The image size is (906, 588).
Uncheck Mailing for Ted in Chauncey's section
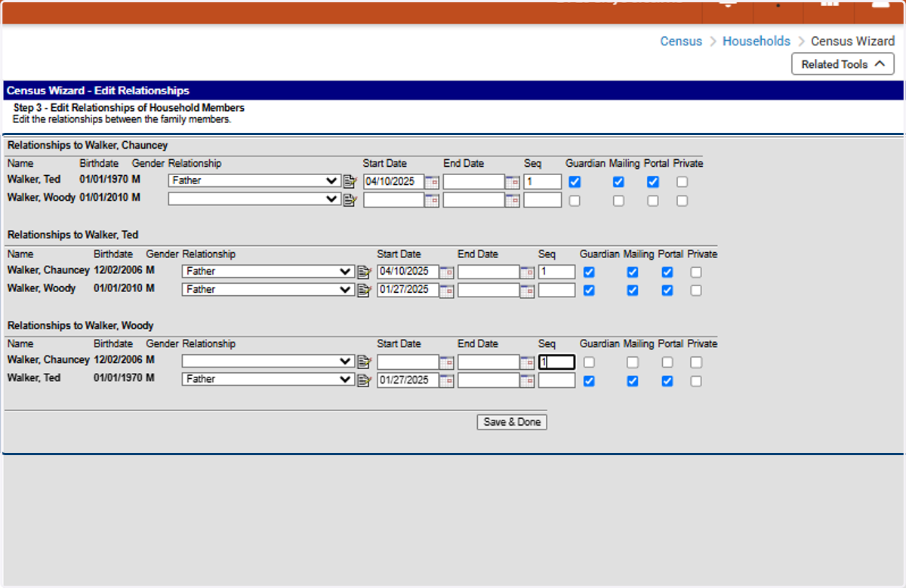[618, 182]
